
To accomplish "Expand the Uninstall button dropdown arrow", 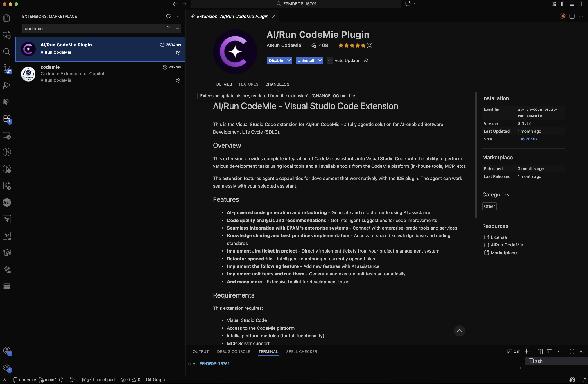I will [320, 60].
